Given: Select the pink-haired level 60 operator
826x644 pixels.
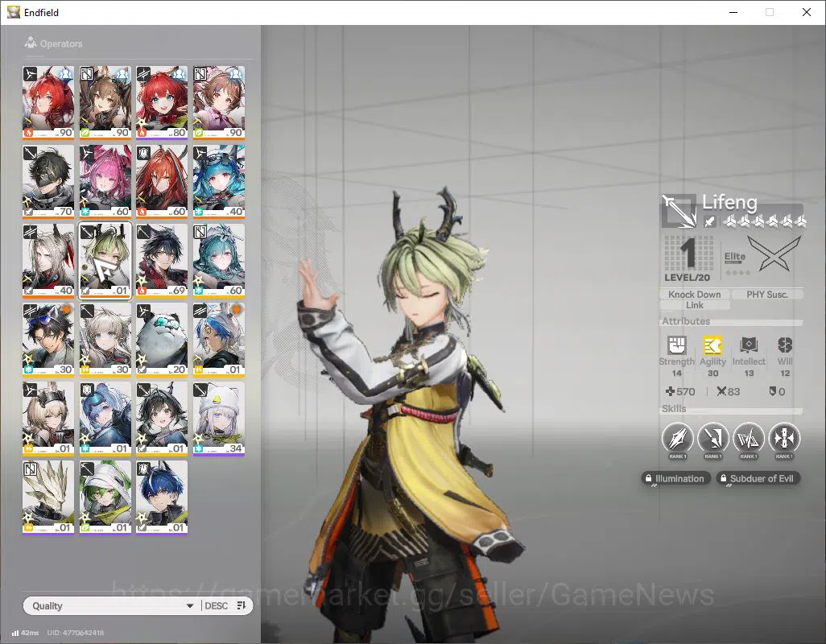Looking at the screenshot, I should [105, 181].
